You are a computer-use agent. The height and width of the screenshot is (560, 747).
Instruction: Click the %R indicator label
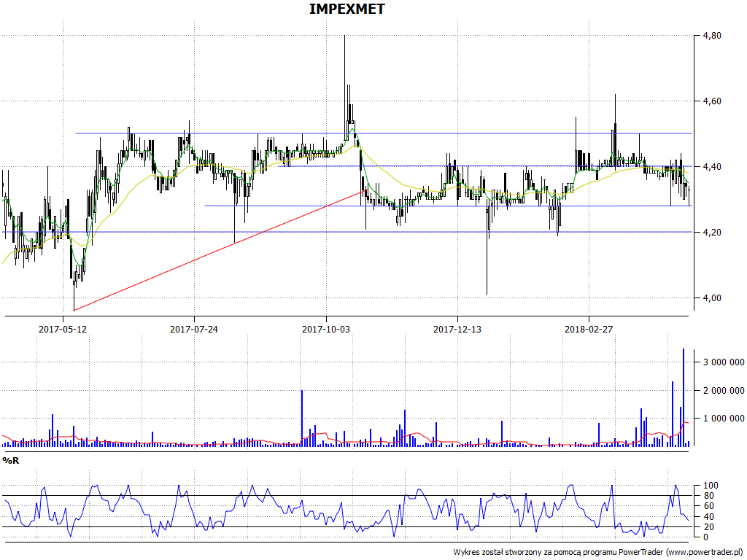[x=11, y=461]
